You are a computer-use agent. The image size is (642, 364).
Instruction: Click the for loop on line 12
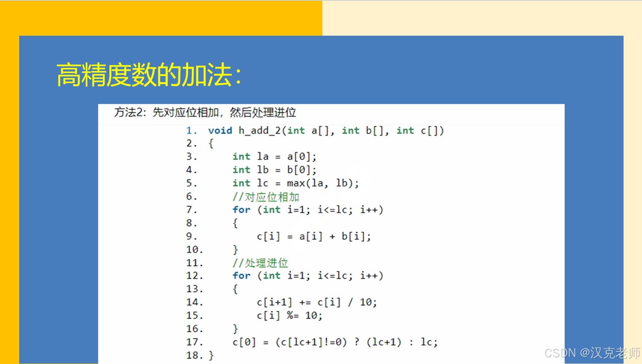308,276
